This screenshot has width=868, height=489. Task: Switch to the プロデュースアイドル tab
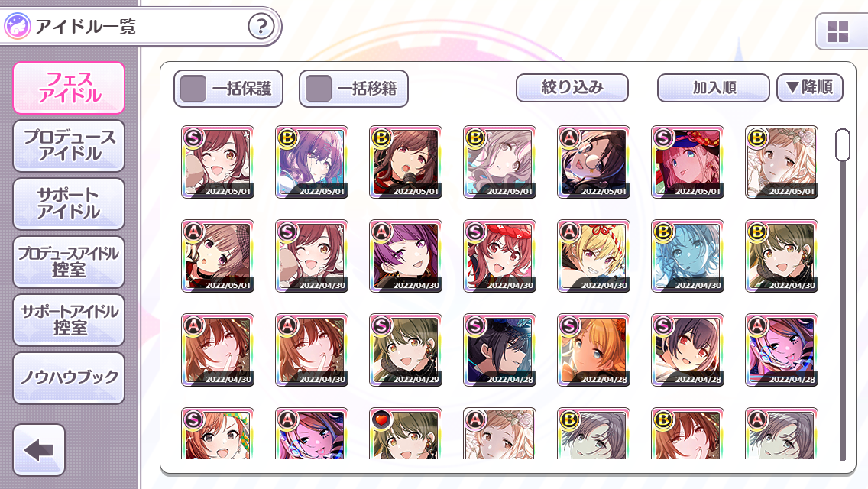[69, 146]
